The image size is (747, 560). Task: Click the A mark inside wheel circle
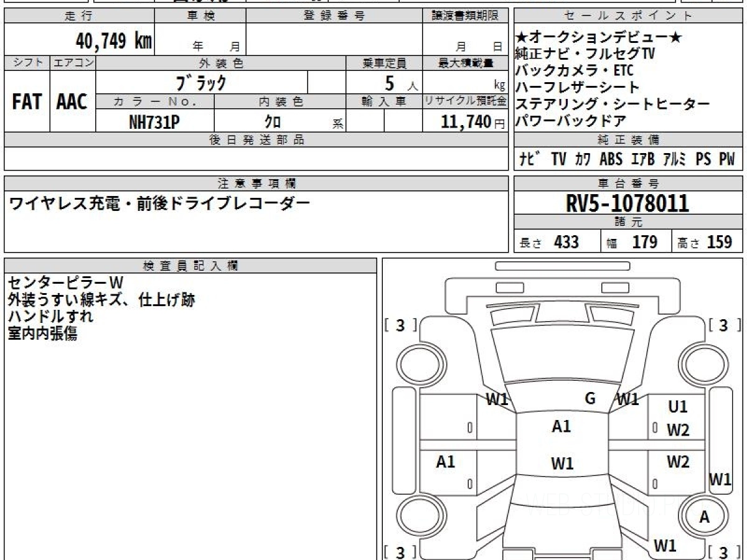(x=705, y=516)
